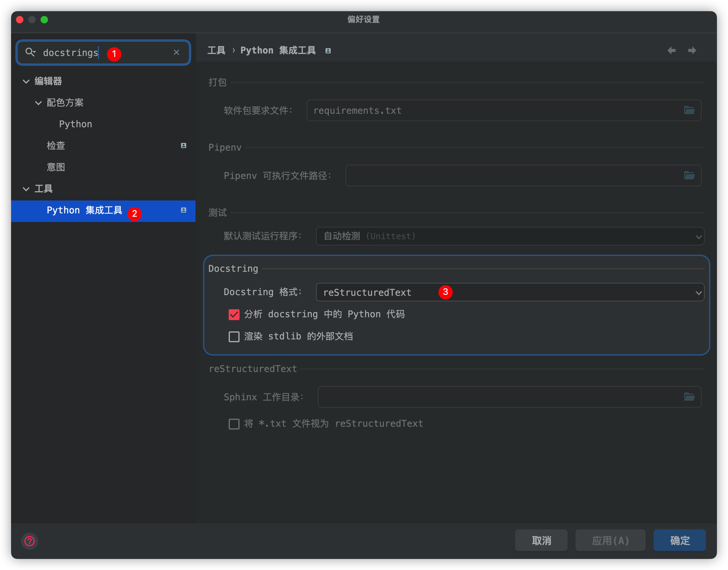Screen dimensions: 728x570
Task: Check 将 *.txt 文件视为 reStructuredText
Action: click(x=234, y=423)
